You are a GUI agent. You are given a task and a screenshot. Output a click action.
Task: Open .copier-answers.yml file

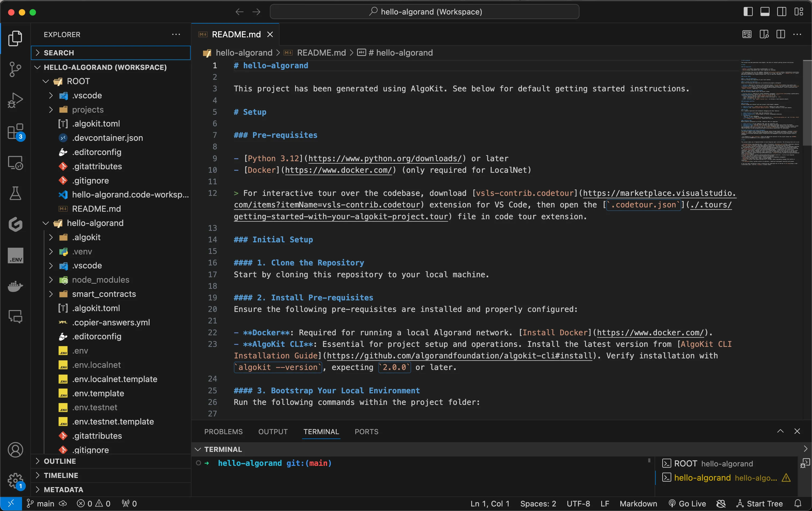point(111,322)
